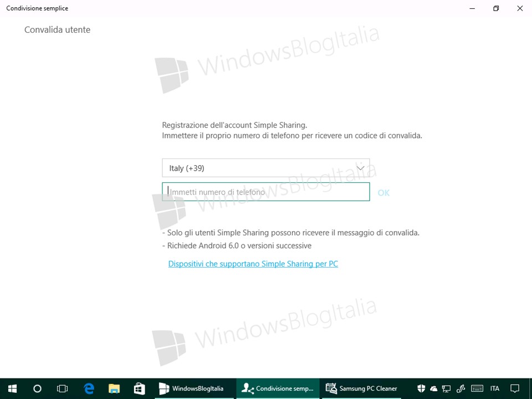Open the Simple Sharing supported devices link

(253, 264)
